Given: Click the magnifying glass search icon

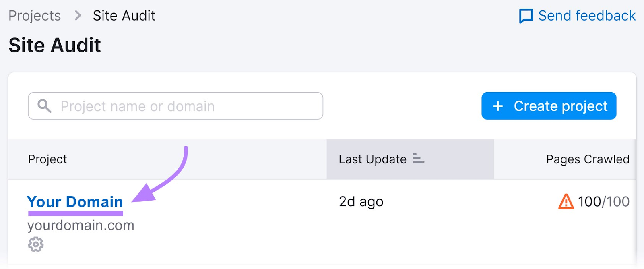Looking at the screenshot, I should pyautogui.click(x=44, y=106).
